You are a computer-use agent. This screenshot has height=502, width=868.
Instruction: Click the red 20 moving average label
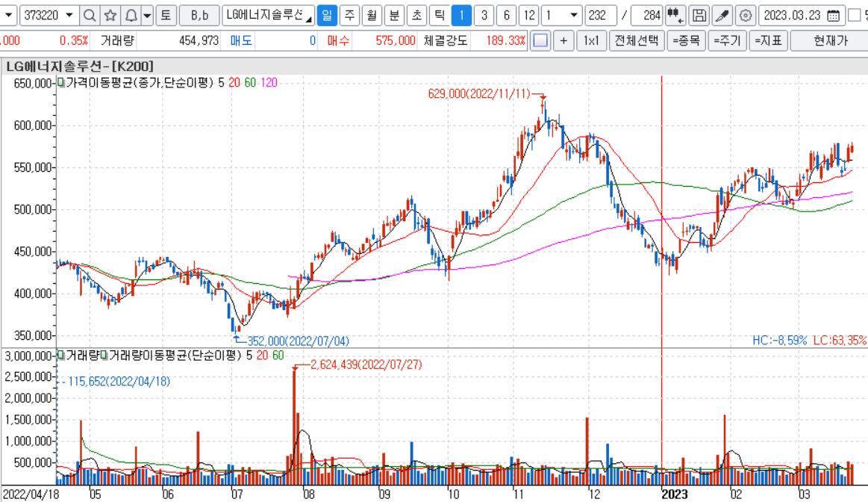click(234, 83)
